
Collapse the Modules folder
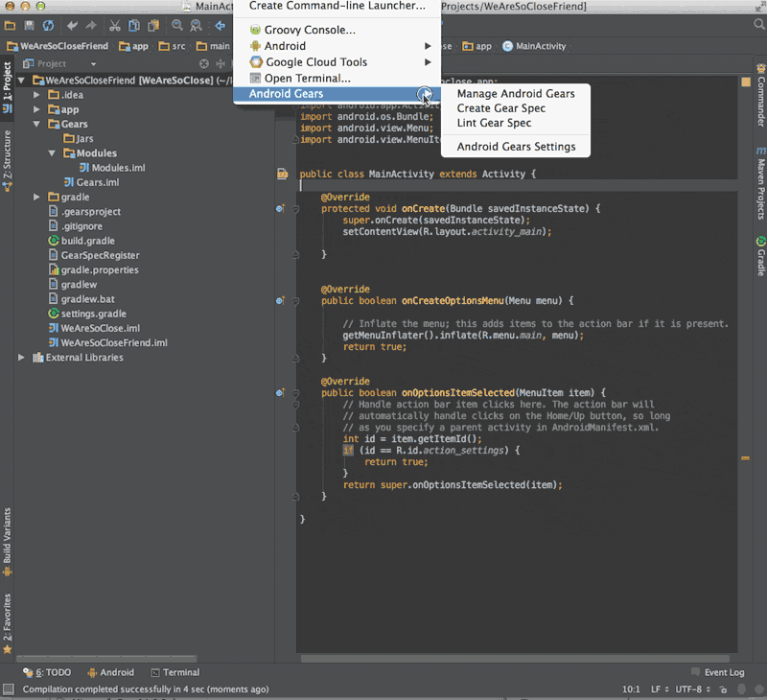[x=52, y=153]
